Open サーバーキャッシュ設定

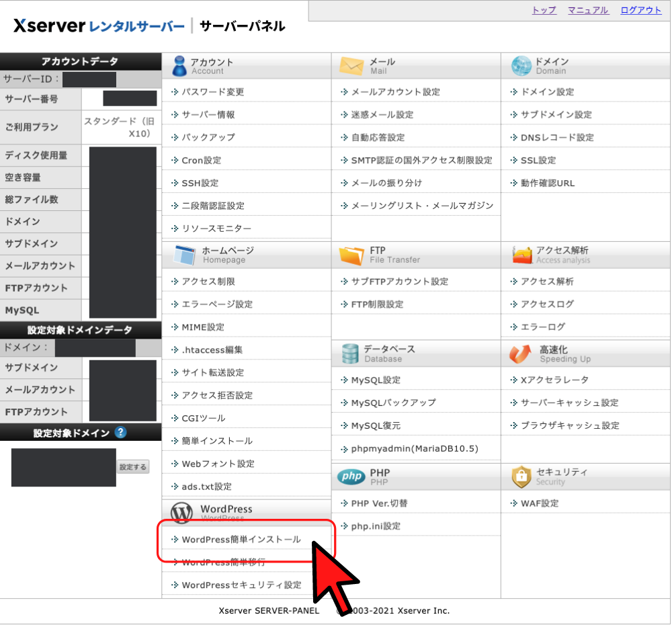[x=569, y=403]
